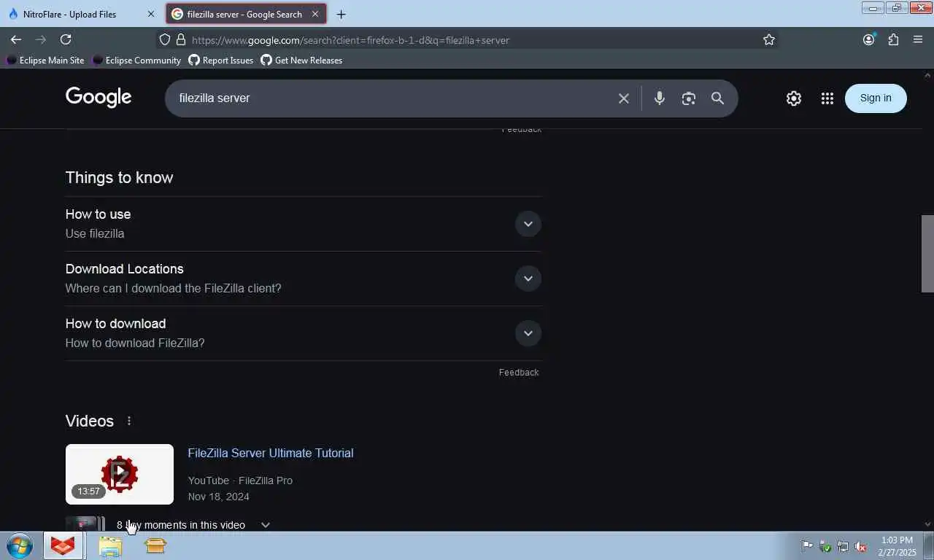Viewport: 934px width, 560px height.
Task: Bookmark this page with the star icon
Action: pyautogui.click(x=769, y=39)
